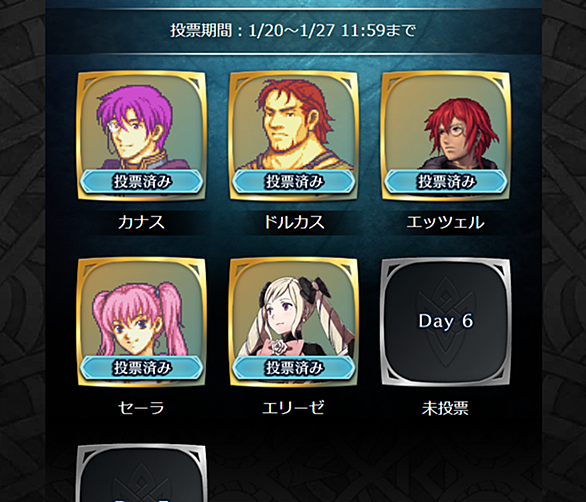Click the ドルカス name label
The image size is (586, 502).
[294, 222]
